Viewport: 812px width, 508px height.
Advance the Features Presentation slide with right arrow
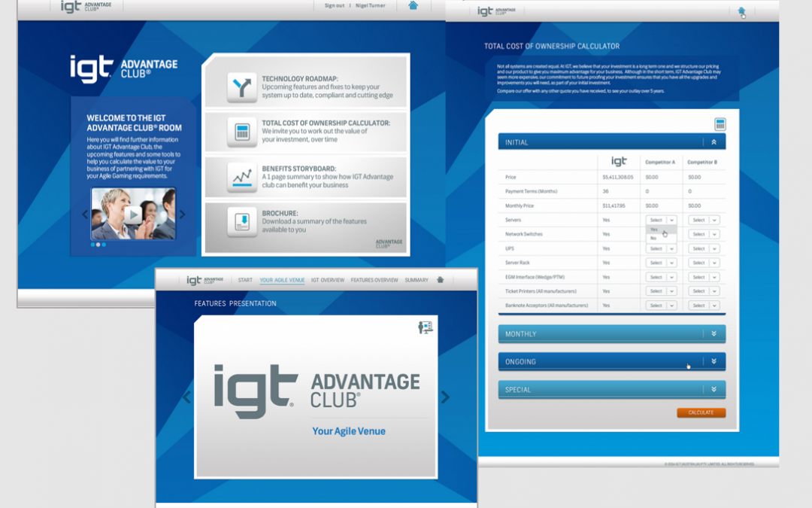click(x=445, y=397)
